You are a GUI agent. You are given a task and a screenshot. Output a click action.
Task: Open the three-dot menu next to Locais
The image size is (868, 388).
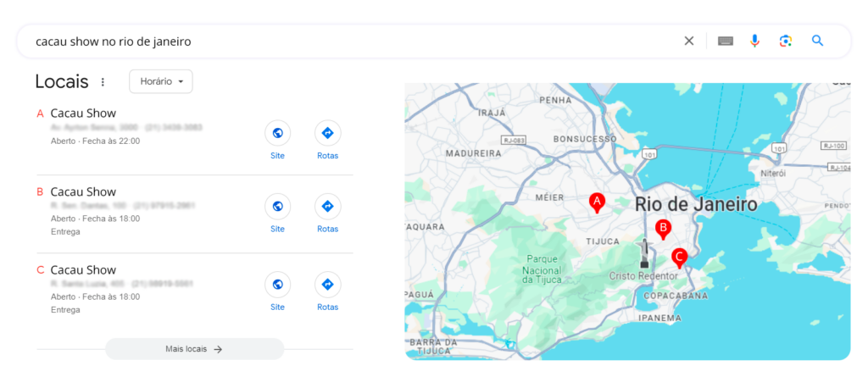(x=103, y=82)
